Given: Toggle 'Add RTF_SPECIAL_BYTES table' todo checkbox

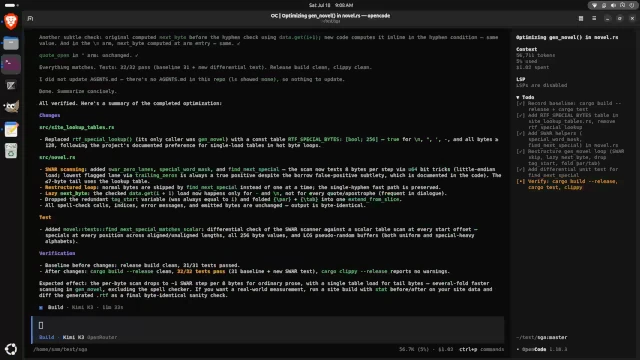Looking at the screenshot, I should coord(520,116).
